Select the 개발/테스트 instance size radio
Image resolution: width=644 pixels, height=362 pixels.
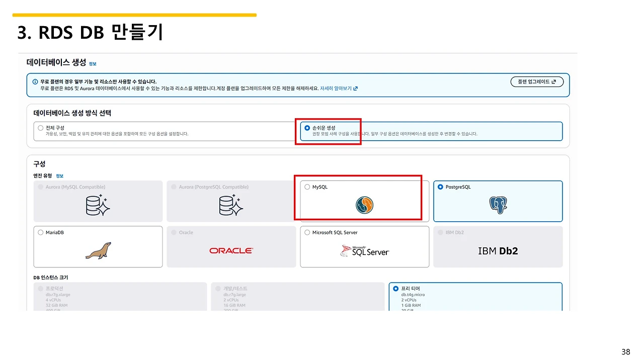(218, 289)
